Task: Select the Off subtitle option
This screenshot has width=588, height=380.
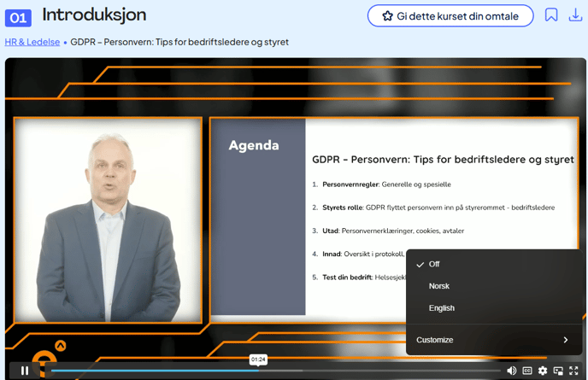Action: pyautogui.click(x=434, y=264)
